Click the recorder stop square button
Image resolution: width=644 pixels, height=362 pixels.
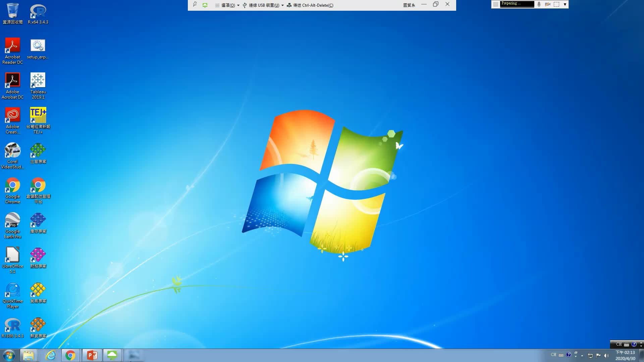point(496,4)
